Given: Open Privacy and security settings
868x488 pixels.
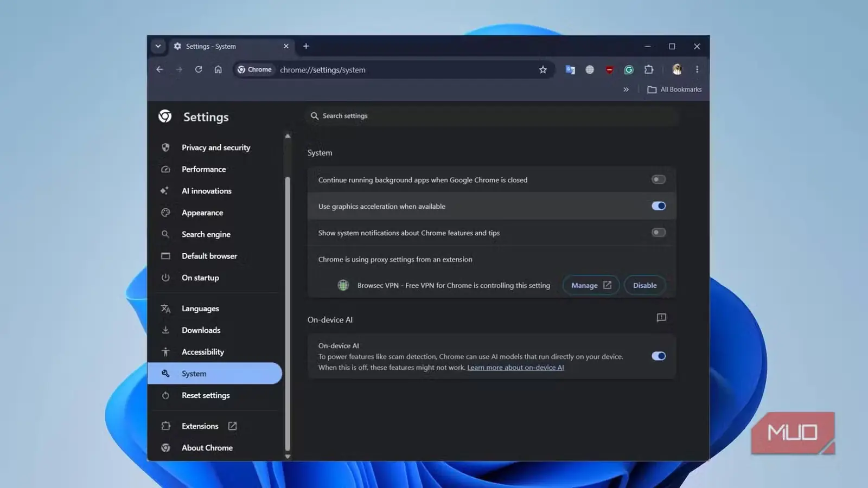Looking at the screenshot, I should pyautogui.click(x=215, y=147).
